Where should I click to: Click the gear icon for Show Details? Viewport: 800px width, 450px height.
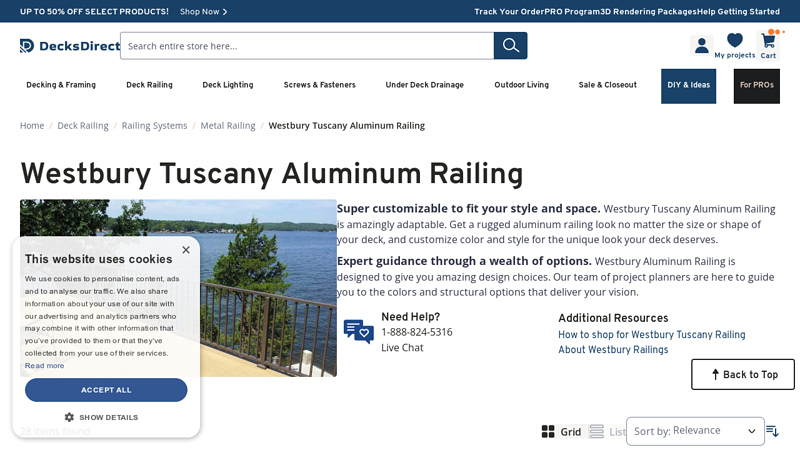[x=69, y=417]
